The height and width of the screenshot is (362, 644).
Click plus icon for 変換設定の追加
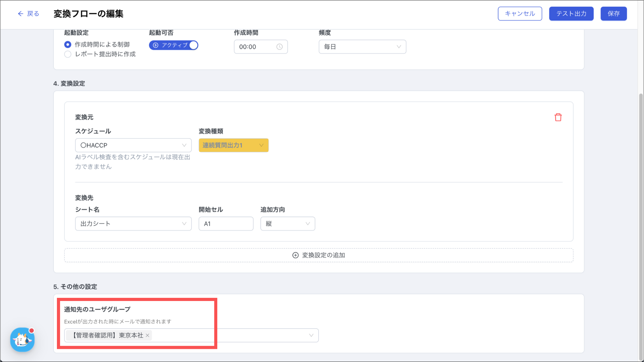[x=295, y=255]
